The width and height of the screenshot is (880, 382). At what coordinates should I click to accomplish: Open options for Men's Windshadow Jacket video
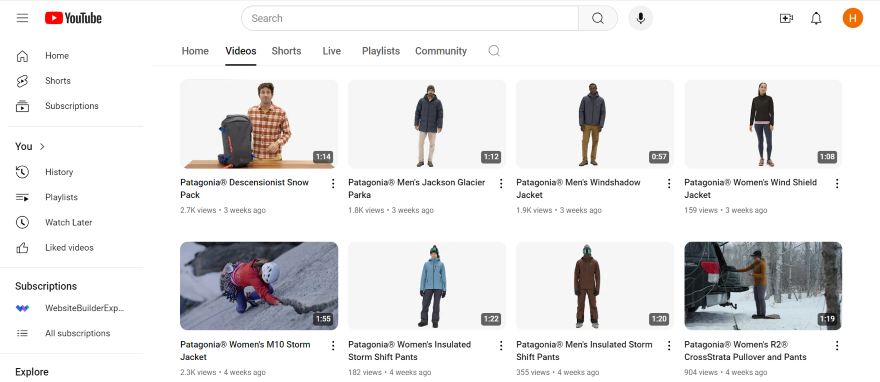click(669, 183)
